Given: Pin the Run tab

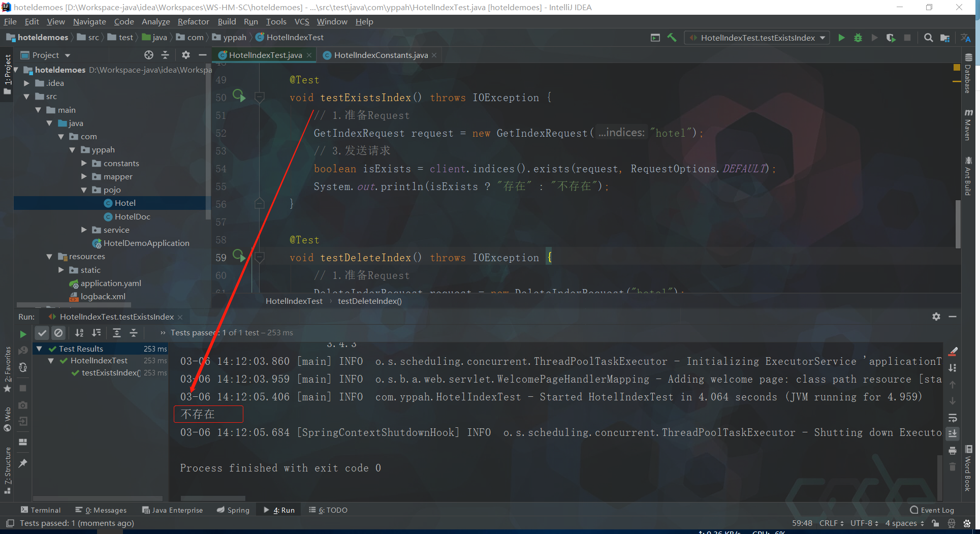Looking at the screenshot, I should (x=23, y=463).
